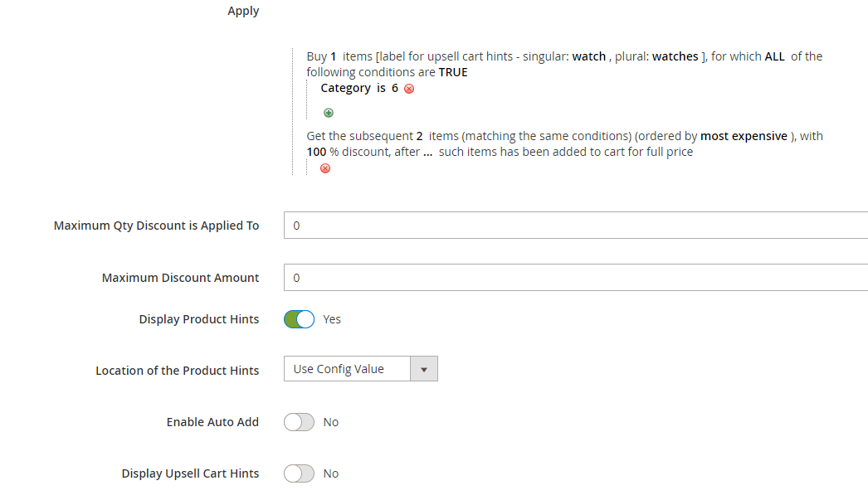Open Location of the Product Hints dropdown

361,369
